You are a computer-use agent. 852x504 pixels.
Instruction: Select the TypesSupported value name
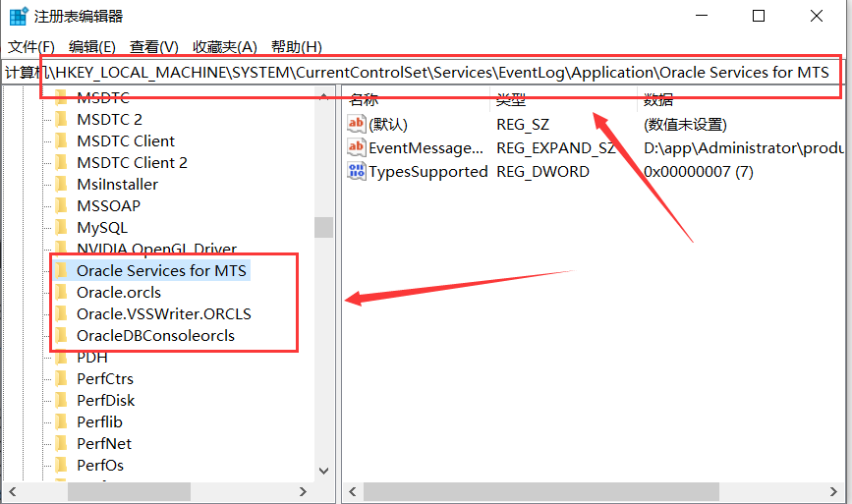(x=428, y=172)
